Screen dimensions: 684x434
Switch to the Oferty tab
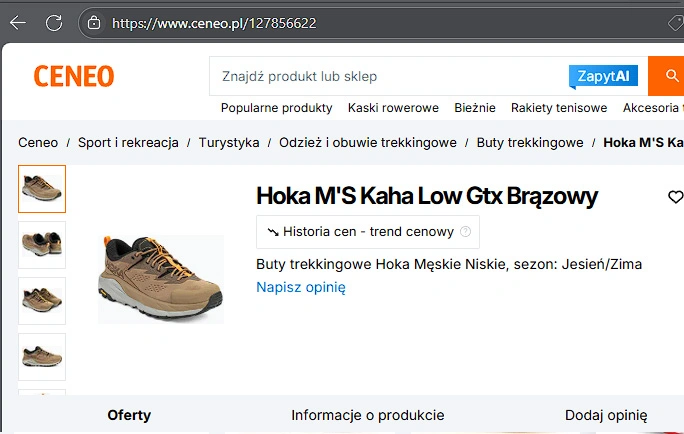[129, 415]
